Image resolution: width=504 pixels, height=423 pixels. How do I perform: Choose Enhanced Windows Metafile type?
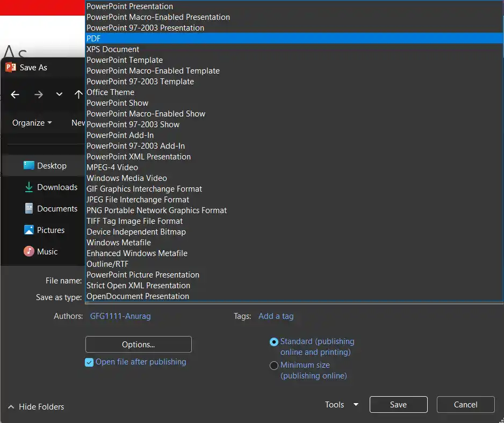(x=294, y=253)
